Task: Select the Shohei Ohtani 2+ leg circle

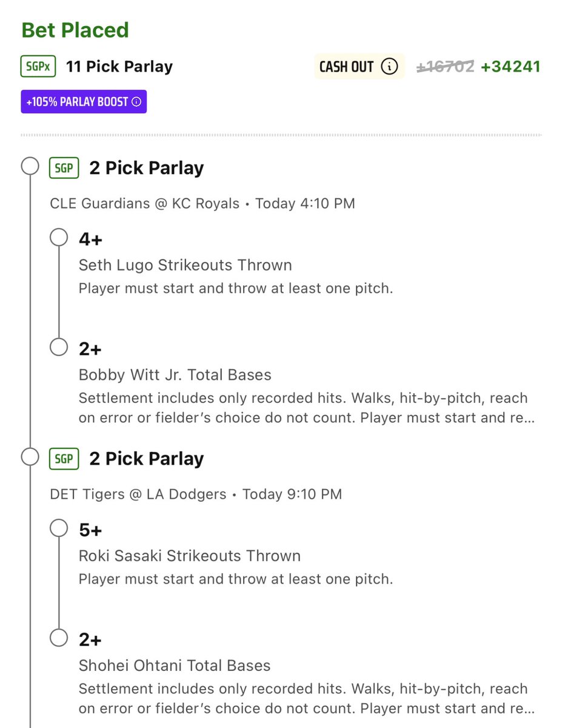Action: pos(59,638)
